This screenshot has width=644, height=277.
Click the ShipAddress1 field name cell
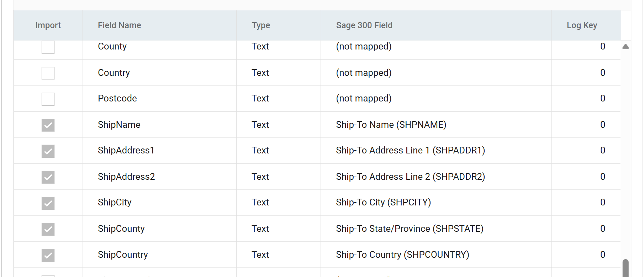[160, 151]
